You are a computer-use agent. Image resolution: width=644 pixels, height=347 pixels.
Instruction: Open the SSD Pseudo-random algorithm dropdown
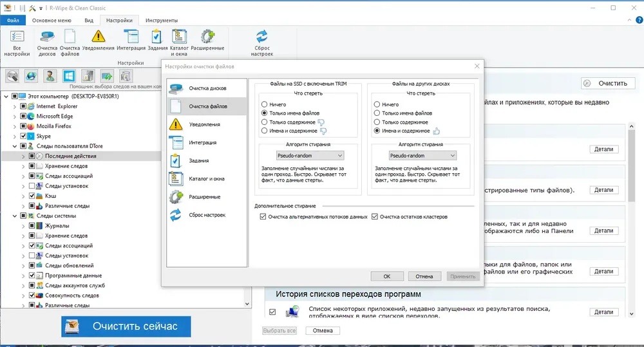(x=310, y=156)
